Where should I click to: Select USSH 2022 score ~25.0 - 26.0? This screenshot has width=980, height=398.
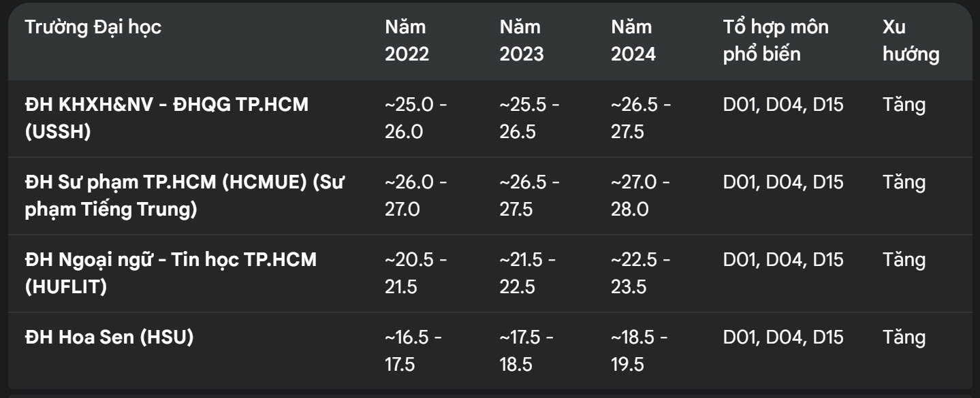click(416, 118)
